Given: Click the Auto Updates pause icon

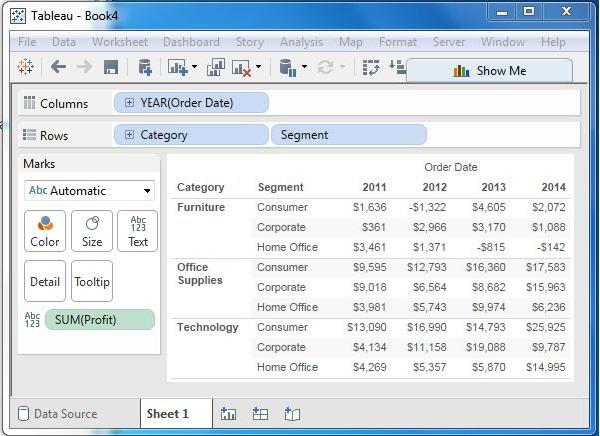Looking at the screenshot, I should (x=288, y=68).
